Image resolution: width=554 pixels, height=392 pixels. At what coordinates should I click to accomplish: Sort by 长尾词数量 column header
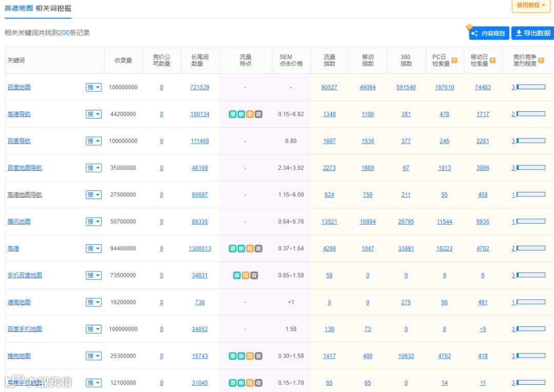[200, 61]
